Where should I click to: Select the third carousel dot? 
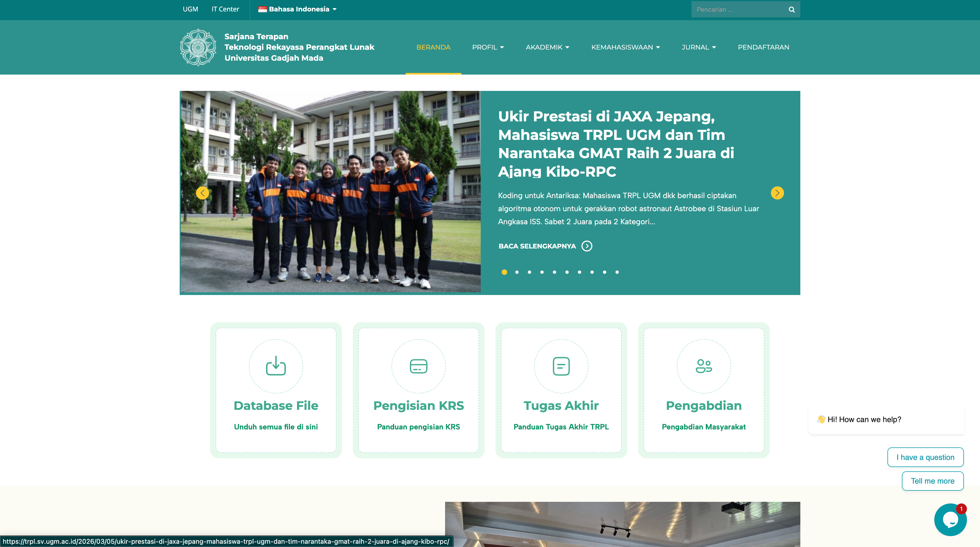pyautogui.click(x=529, y=272)
